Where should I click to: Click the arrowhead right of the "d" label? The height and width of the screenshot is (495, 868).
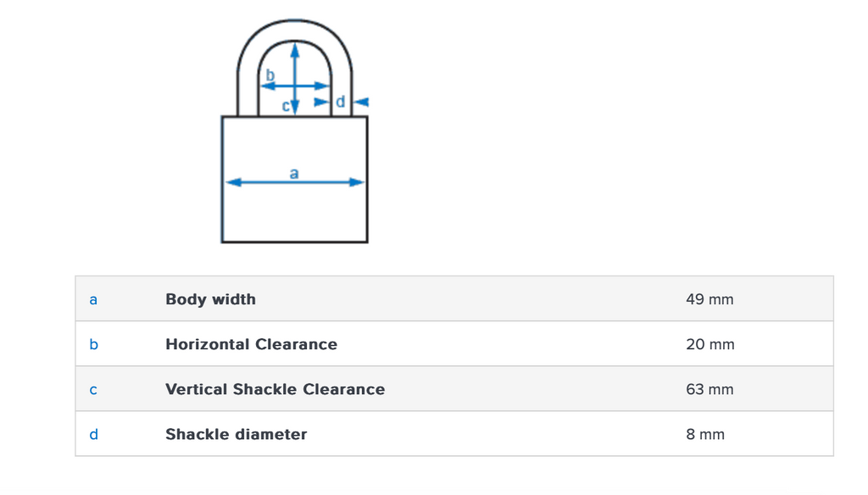coord(361,102)
